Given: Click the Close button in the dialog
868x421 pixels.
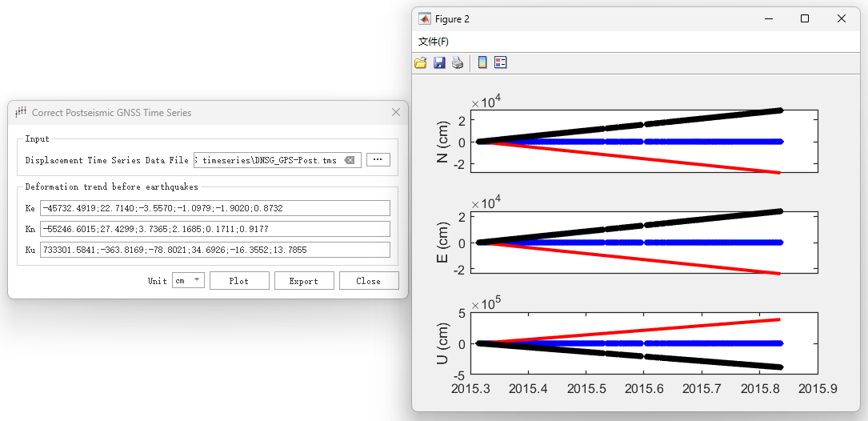Looking at the screenshot, I should 369,281.
